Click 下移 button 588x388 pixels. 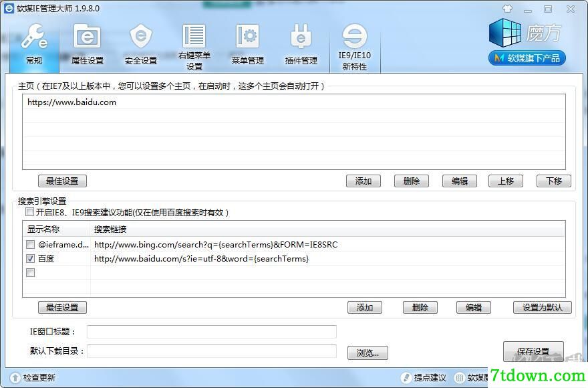click(x=554, y=181)
